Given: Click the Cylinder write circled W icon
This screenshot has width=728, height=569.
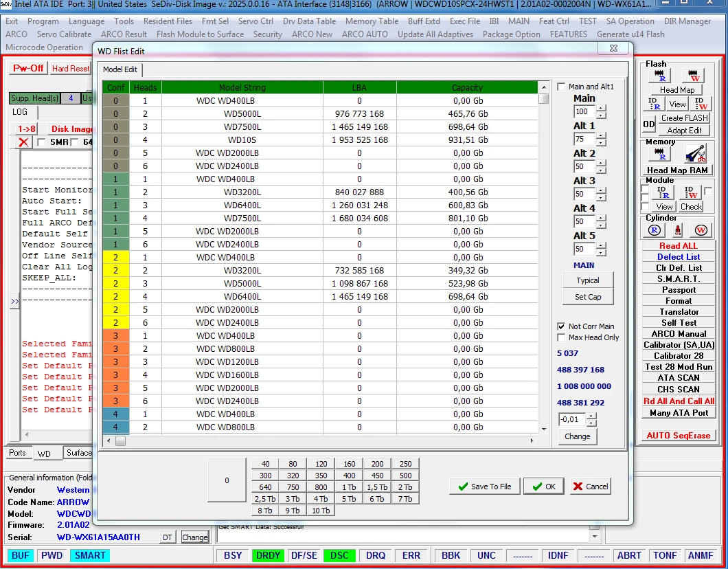Looking at the screenshot, I should [701, 230].
